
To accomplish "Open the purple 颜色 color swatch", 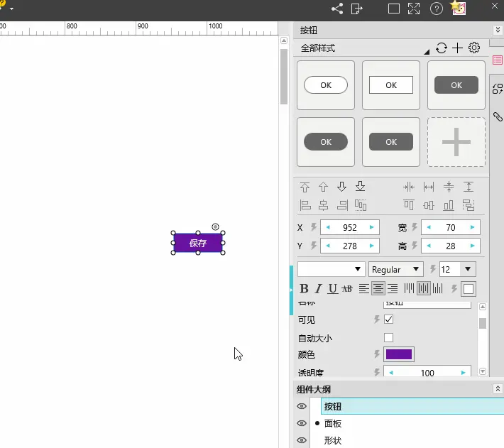I will 398,354.
